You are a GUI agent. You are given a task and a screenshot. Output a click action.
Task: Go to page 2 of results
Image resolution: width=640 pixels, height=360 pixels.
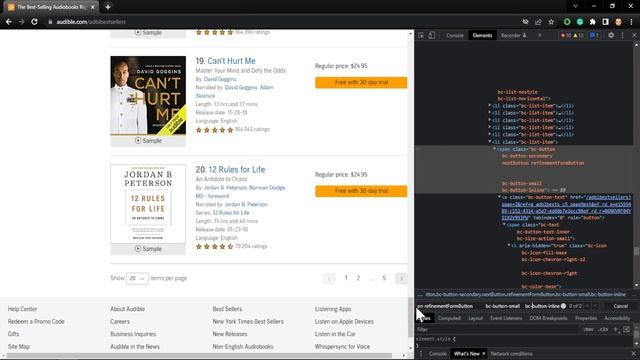click(x=358, y=278)
